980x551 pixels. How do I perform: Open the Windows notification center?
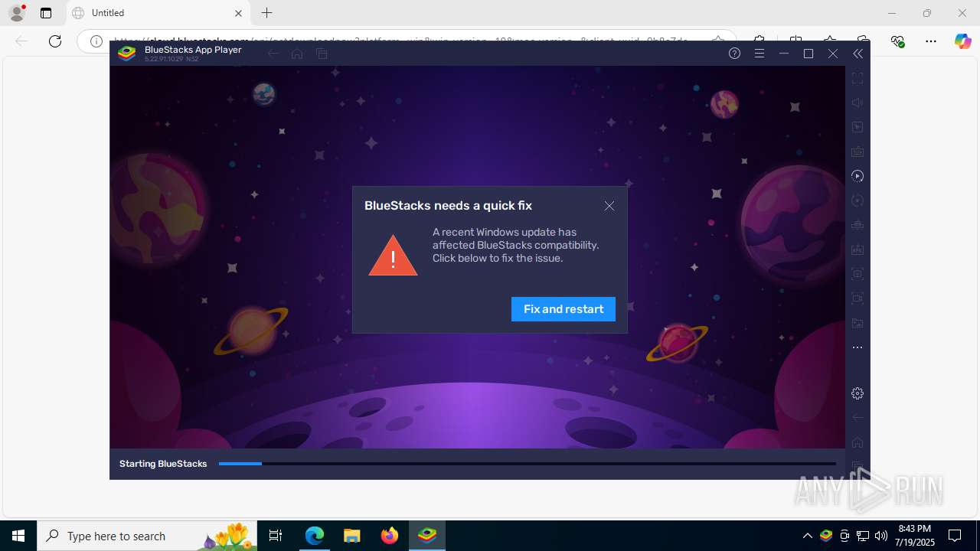955,536
